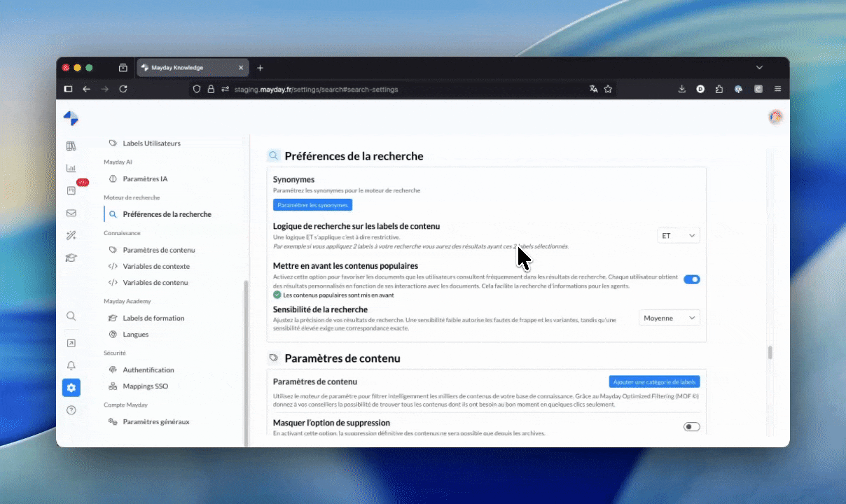Open the ET label logic dropdown
The image size is (846, 504).
679,236
